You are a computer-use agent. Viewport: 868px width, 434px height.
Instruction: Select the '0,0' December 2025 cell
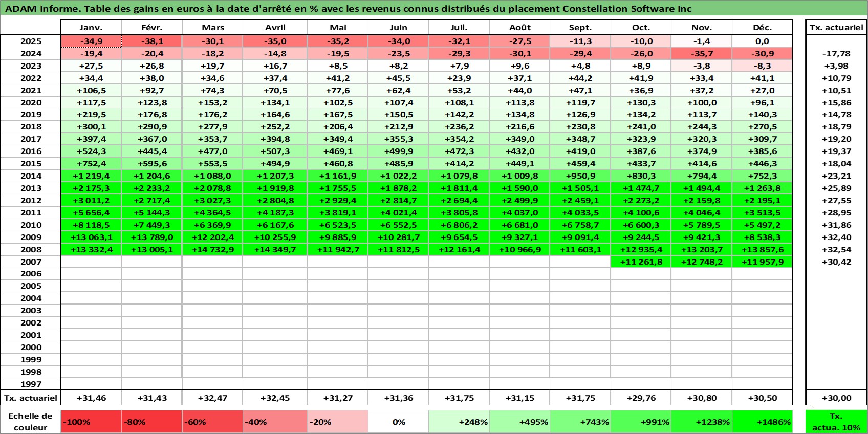click(x=762, y=41)
